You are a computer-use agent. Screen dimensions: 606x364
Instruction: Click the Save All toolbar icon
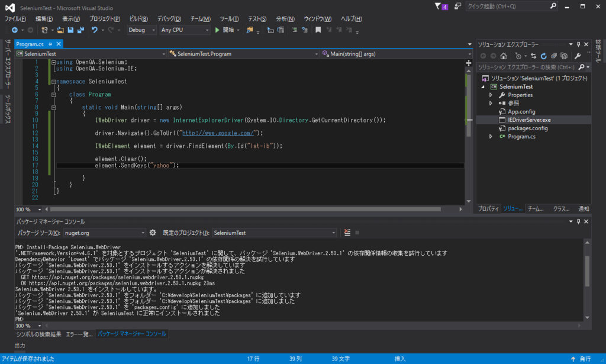click(x=80, y=30)
